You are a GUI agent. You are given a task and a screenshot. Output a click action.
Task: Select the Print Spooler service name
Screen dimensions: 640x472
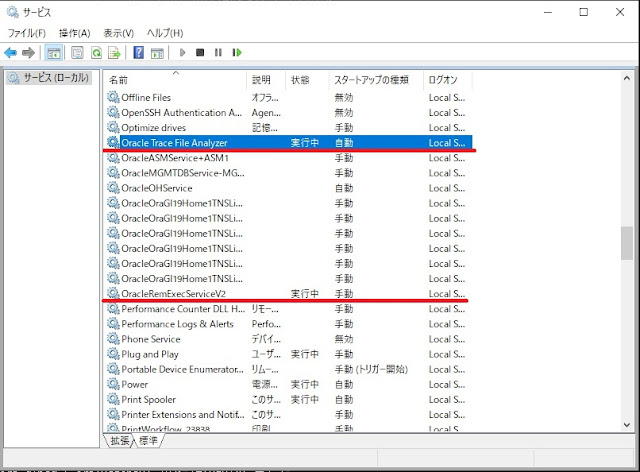pyautogui.click(x=149, y=400)
